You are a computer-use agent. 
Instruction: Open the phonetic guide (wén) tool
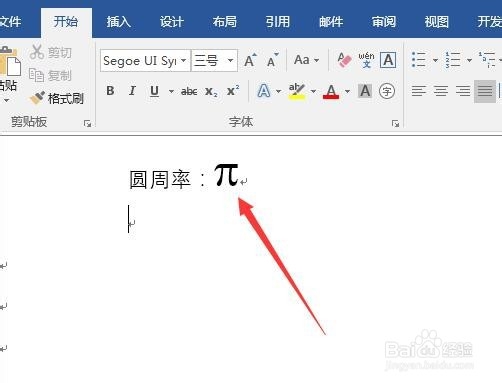(366, 60)
